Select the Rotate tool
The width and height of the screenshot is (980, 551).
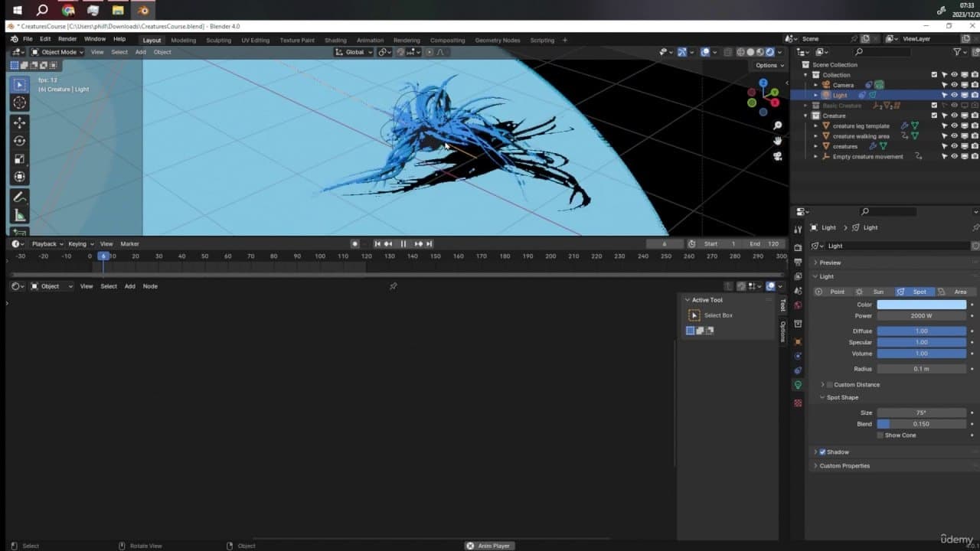click(20, 141)
